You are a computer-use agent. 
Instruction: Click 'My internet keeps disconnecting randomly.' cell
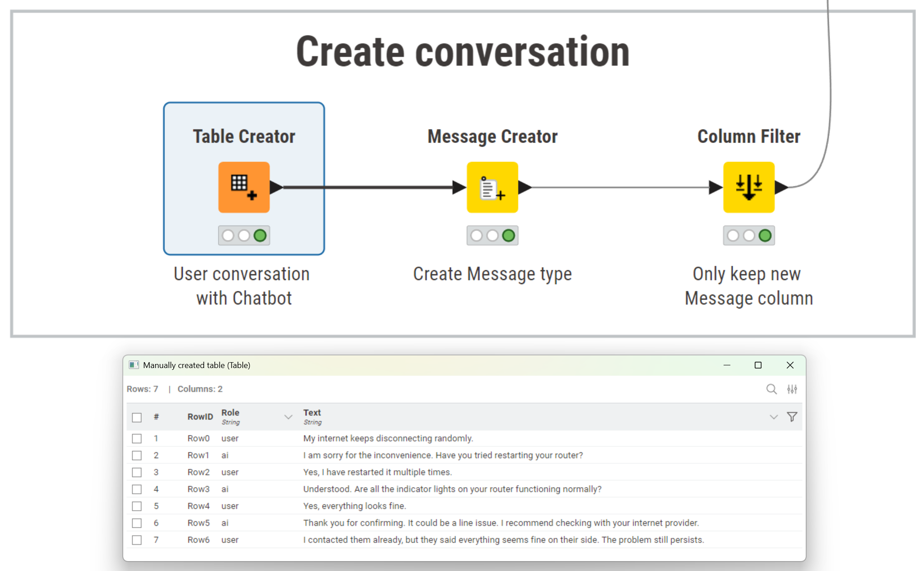(388, 438)
